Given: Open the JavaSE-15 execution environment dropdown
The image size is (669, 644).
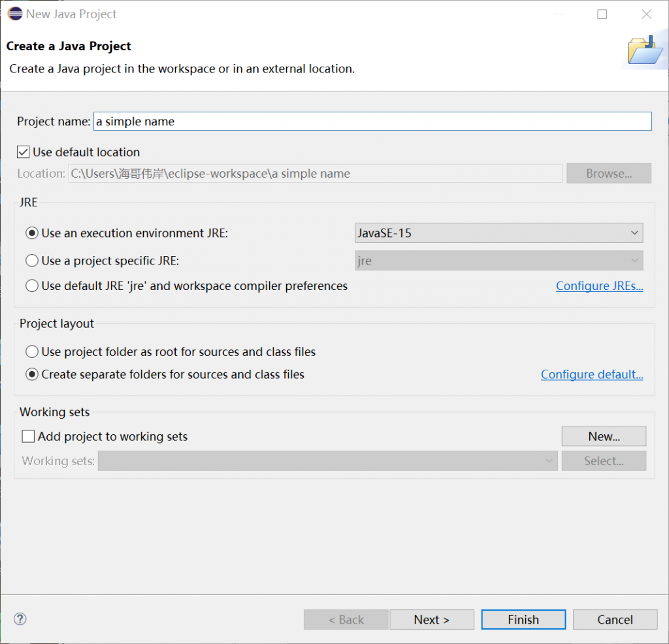Looking at the screenshot, I should [x=498, y=233].
